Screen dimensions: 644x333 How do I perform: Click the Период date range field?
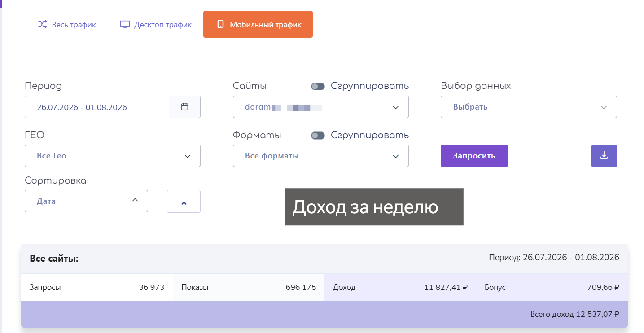click(x=97, y=107)
